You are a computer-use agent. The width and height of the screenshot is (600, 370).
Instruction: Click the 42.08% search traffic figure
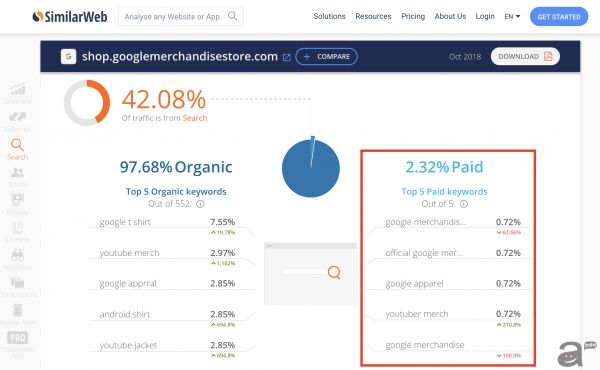pyautogui.click(x=164, y=99)
